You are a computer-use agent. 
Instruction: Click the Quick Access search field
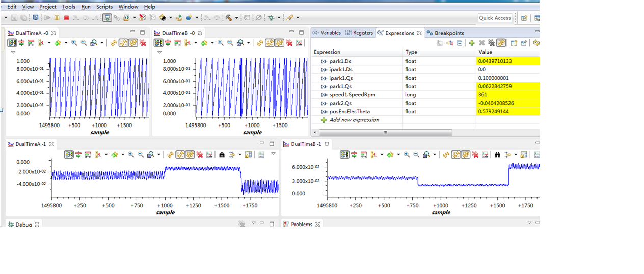coord(495,18)
